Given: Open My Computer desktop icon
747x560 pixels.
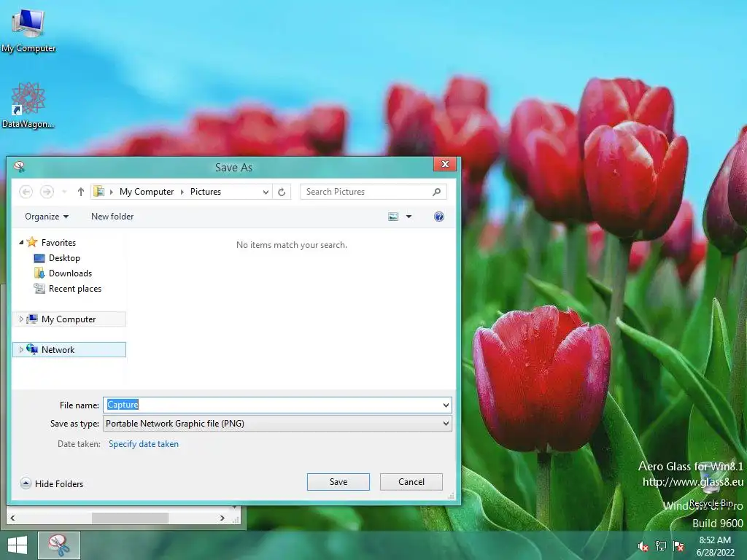Looking at the screenshot, I should (x=28, y=29).
